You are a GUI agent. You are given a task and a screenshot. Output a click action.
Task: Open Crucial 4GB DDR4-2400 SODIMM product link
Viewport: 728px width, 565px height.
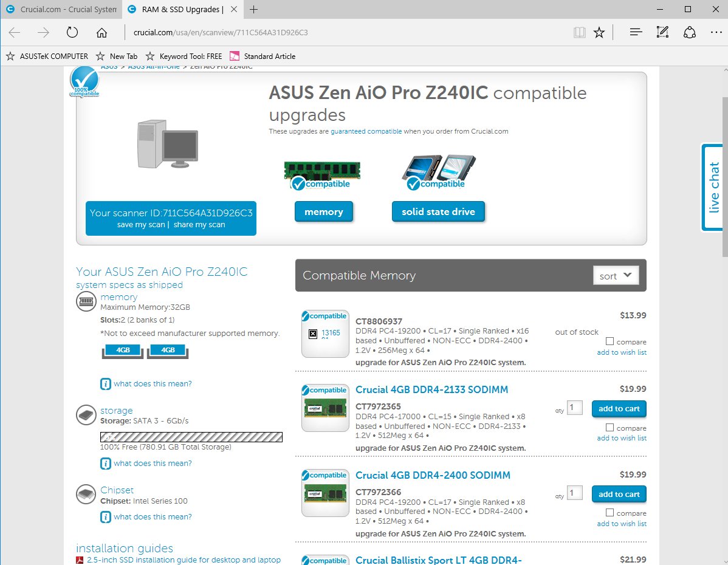tap(433, 476)
